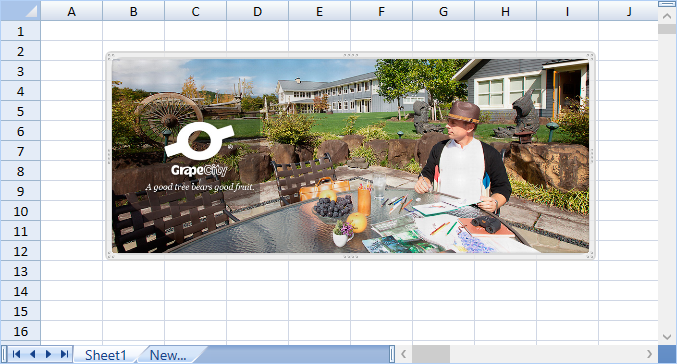Click the horizontal scrollbar thumb

click(431, 354)
